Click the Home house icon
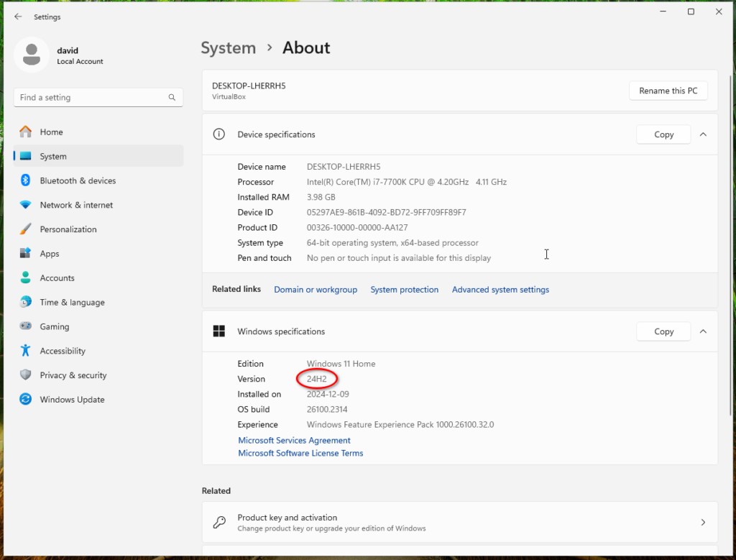This screenshot has width=736, height=560. [25, 132]
